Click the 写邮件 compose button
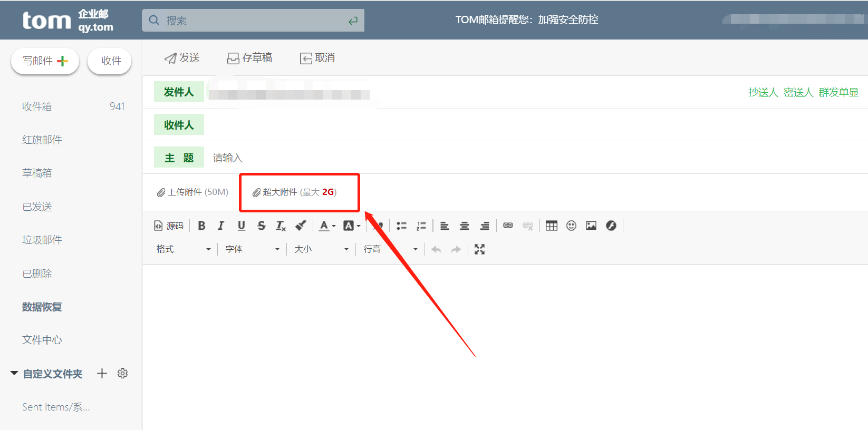The width and height of the screenshot is (868, 430). (x=45, y=61)
